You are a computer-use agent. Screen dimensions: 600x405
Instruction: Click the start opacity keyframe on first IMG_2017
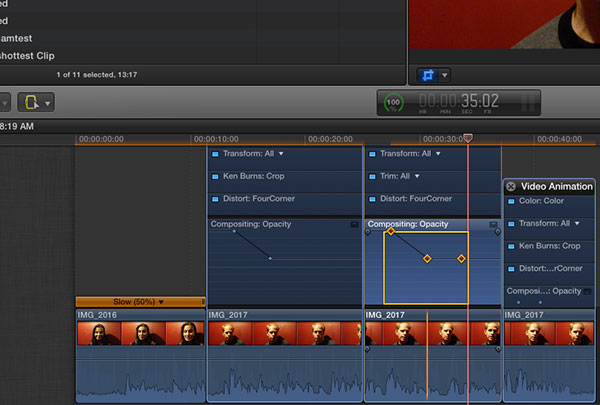234,231
